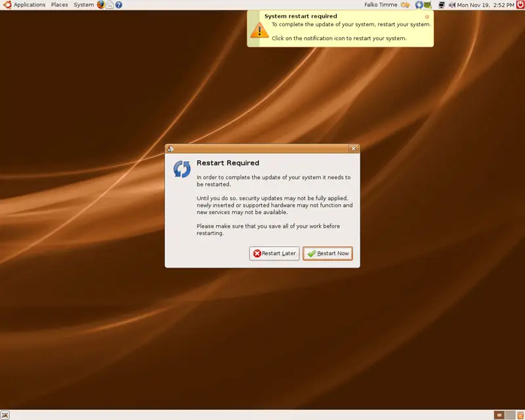This screenshot has height=420, width=525.
Task: Click the blue Help question mark icon
Action: pyautogui.click(x=119, y=5)
